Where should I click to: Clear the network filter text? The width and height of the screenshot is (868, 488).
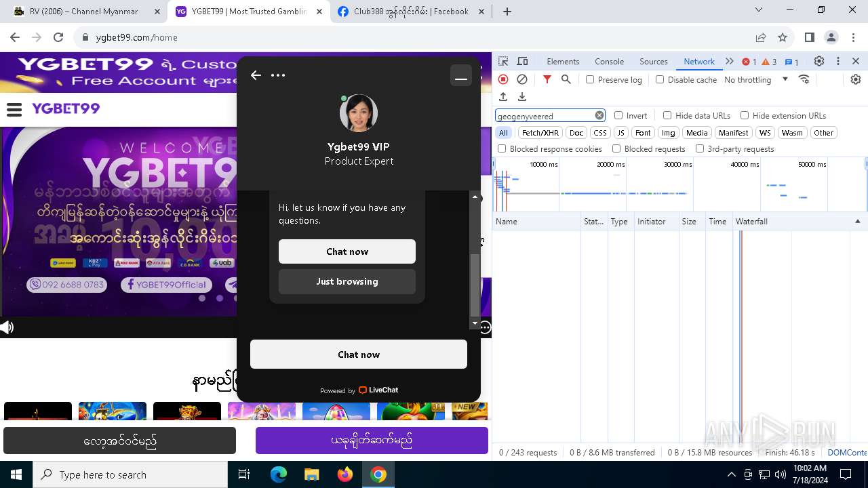(599, 115)
